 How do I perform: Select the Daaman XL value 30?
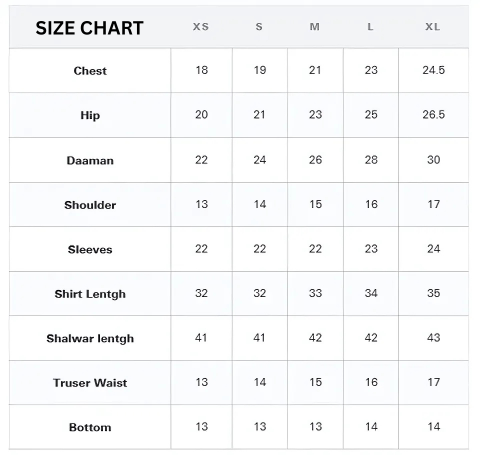[x=434, y=160]
